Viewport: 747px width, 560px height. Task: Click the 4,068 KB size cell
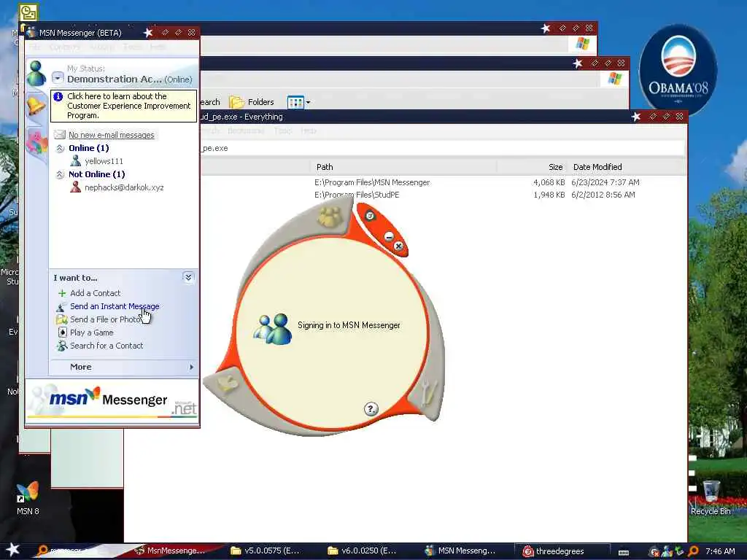pos(549,182)
